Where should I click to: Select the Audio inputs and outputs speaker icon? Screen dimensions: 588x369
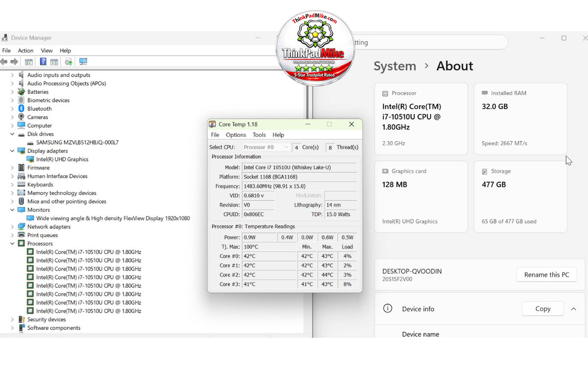tap(21, 75)
